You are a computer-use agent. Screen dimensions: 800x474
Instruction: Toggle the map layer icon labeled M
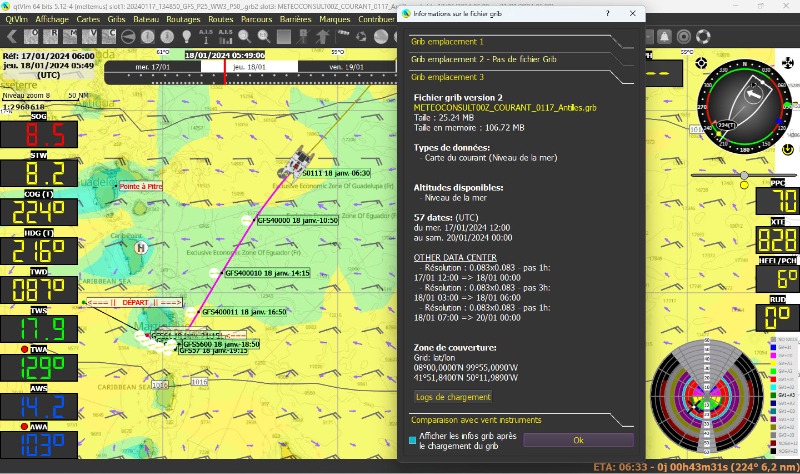point(70,36)
